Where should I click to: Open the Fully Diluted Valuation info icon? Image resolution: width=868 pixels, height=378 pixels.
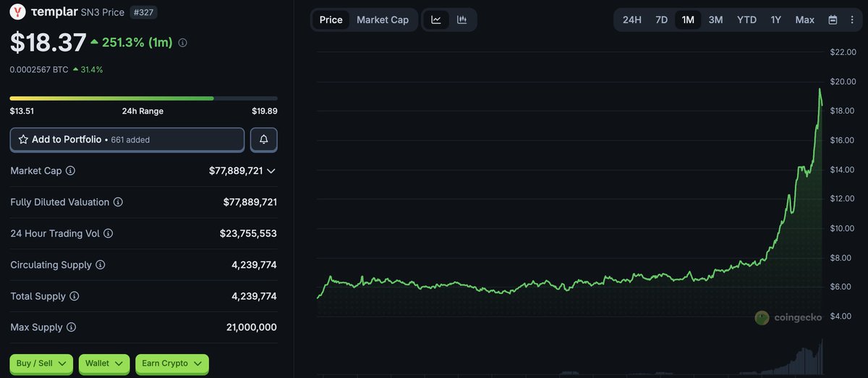pos(118,202)
